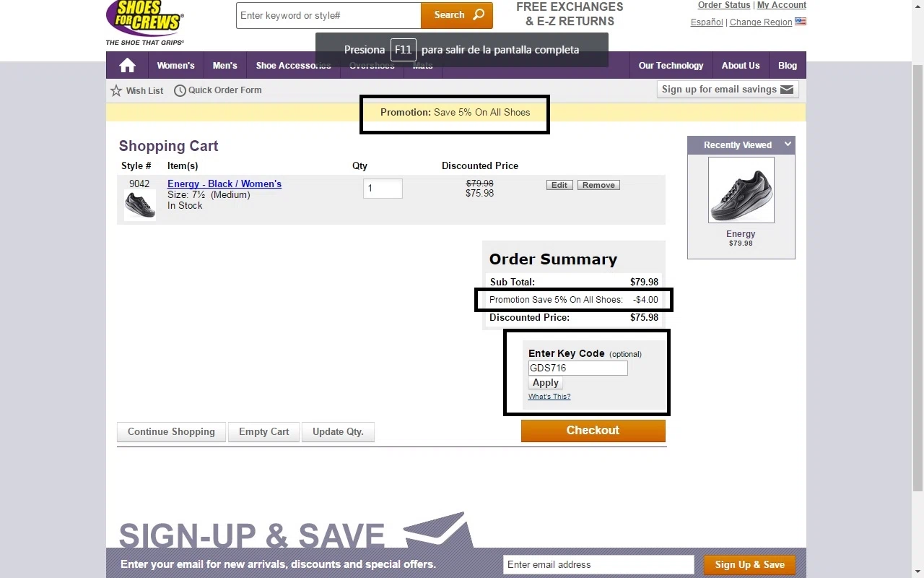Click Update Qty. button

click(x=338, y=432)
